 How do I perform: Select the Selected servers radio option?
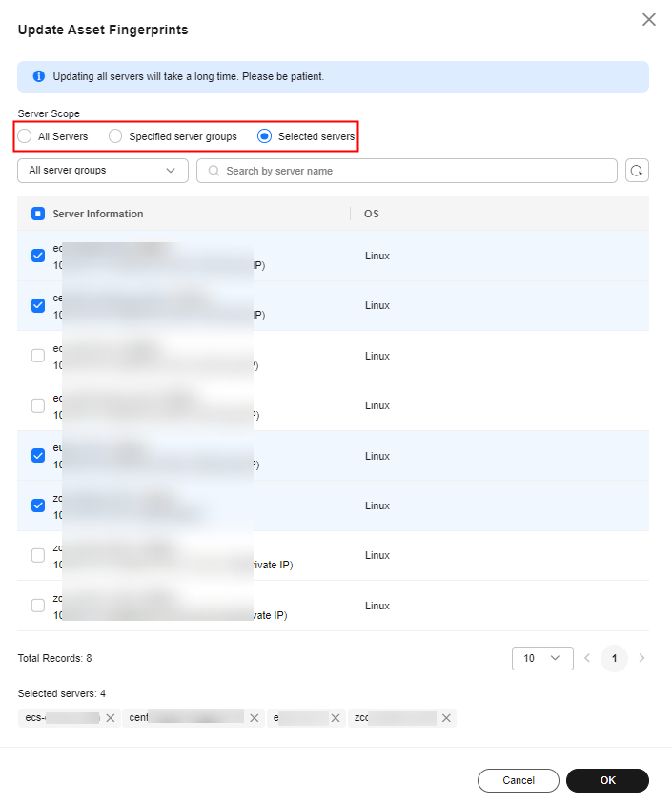264,136
